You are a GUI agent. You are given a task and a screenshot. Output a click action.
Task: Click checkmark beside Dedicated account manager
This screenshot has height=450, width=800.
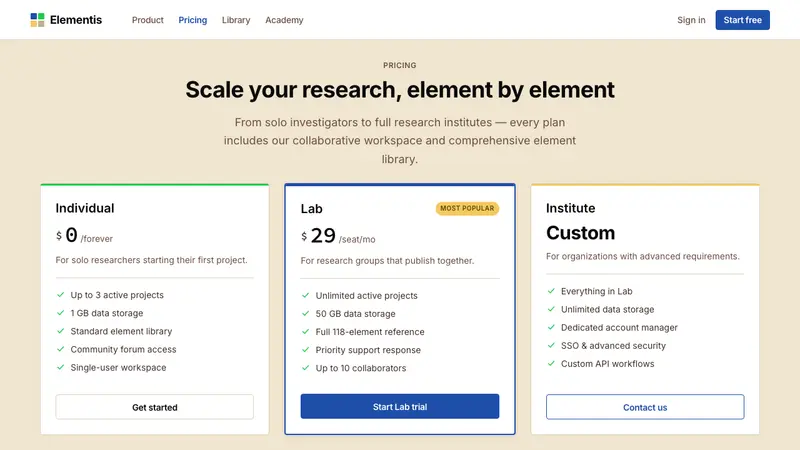click(x=551, y=328)
